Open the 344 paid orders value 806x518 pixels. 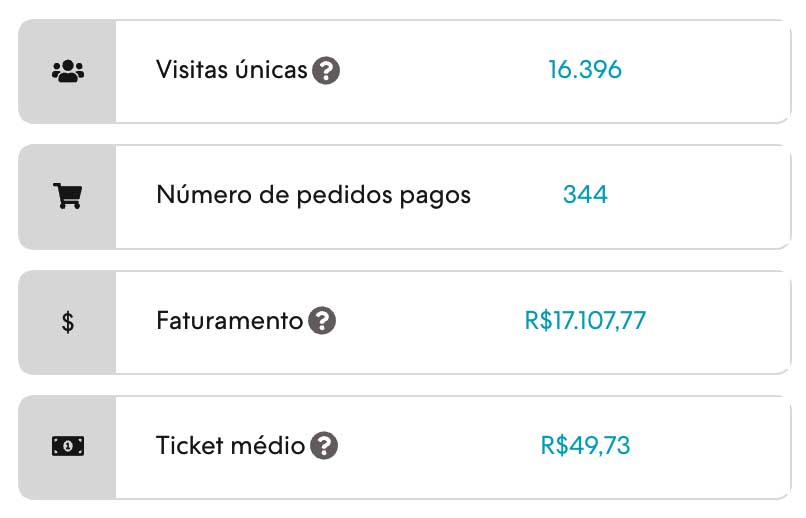(585, 195)
